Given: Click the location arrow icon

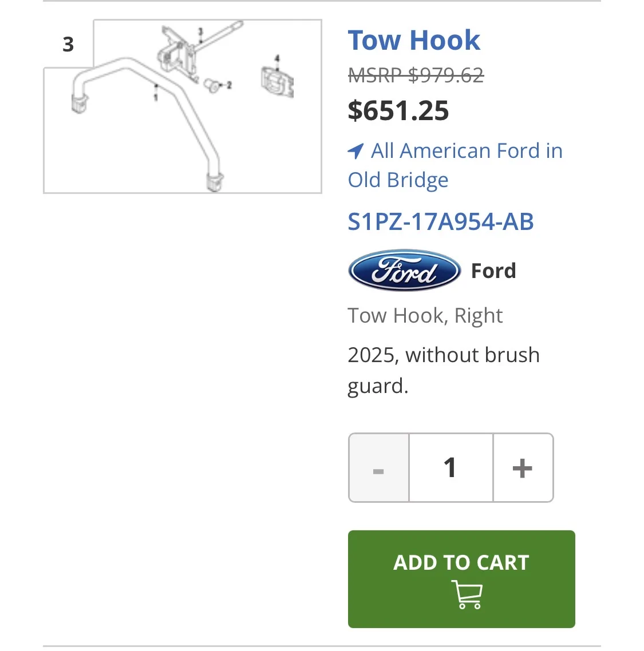Looking at the screenshot, I should pos(355,151).
